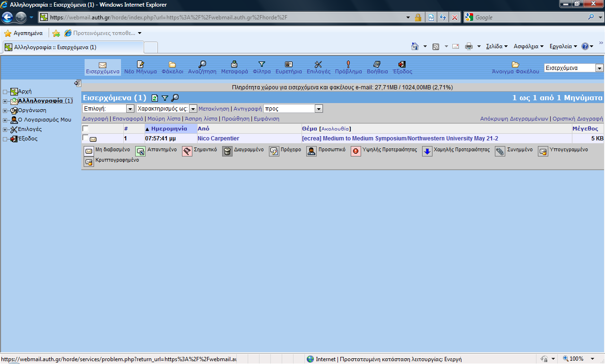The width and height of the screenshot is (605, 364).
Task: Click Προώθηση forward link
Action: (x=235, y=119)
